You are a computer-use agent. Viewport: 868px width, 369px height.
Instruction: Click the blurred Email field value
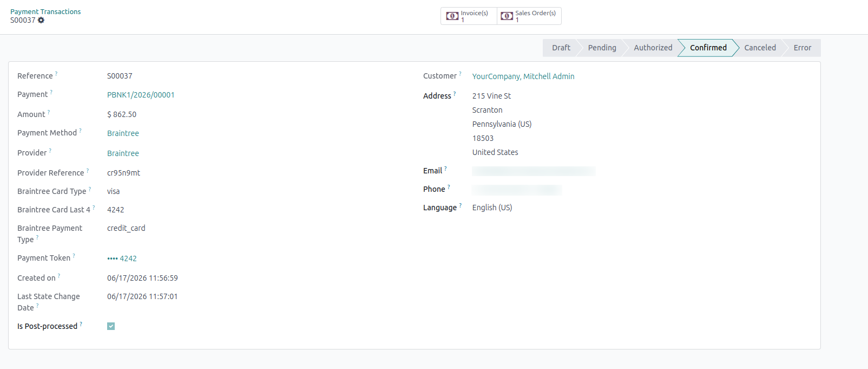(534, 171)
